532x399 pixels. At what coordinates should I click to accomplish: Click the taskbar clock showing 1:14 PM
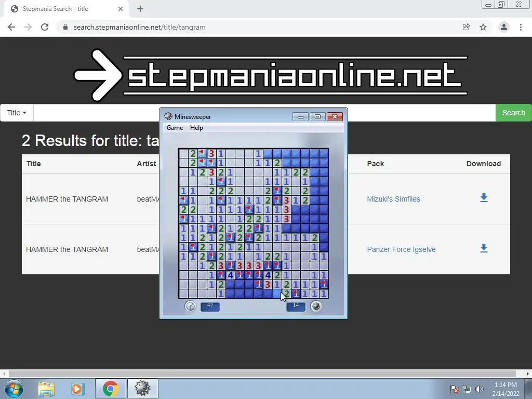point(506,389)
